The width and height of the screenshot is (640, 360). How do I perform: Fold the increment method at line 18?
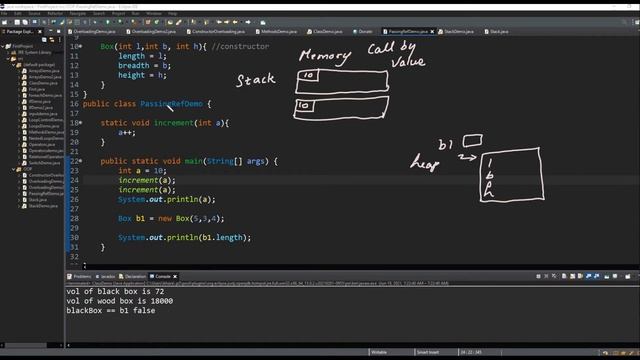[x=80, y=123]
